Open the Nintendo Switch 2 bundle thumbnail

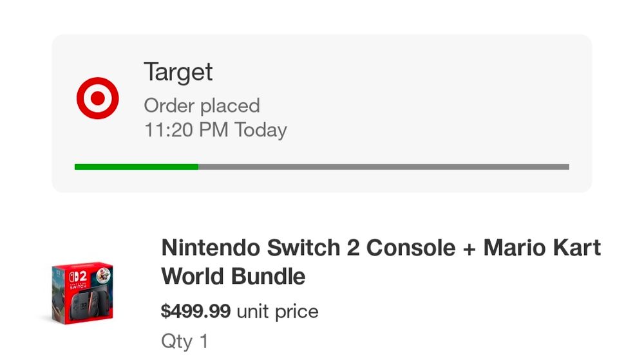coord(82,293)
